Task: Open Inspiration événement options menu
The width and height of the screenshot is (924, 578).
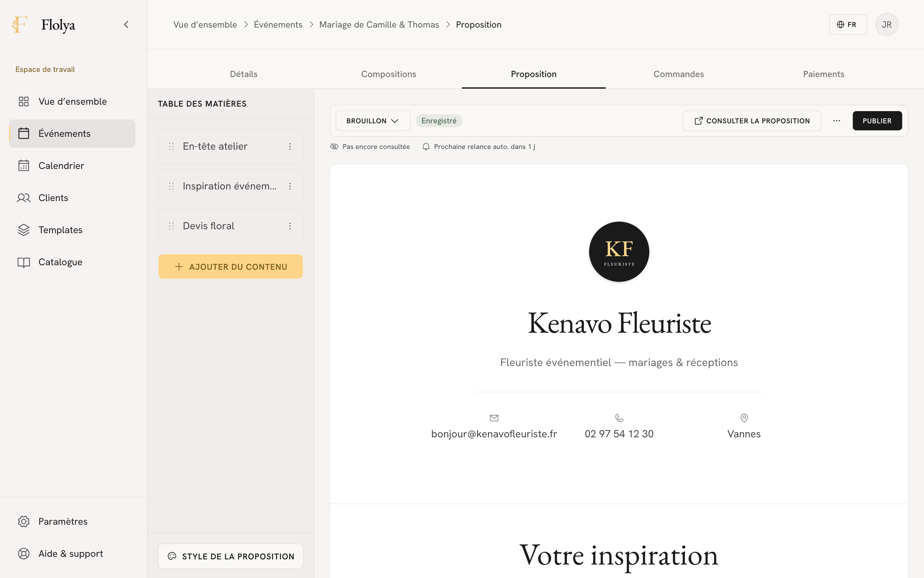Action: point(290,186)
